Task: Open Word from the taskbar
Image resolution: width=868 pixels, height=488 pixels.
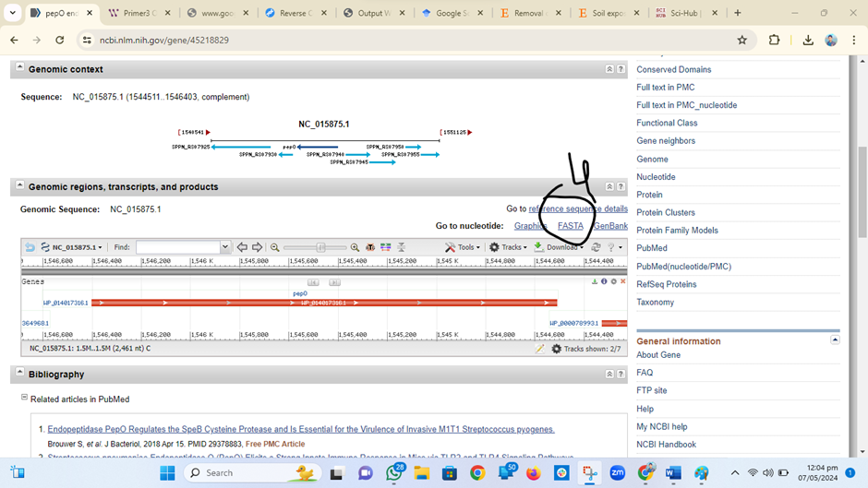Action: point(673,473)
